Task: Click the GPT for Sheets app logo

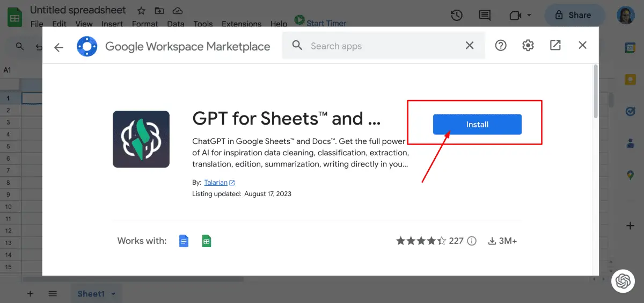Action: tap(141, 139)
